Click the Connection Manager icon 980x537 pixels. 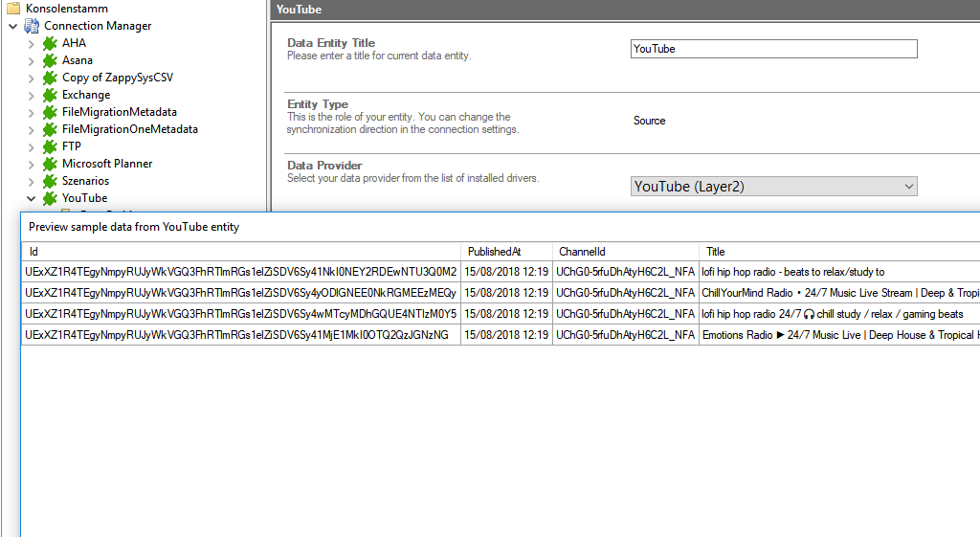[32, 26]
